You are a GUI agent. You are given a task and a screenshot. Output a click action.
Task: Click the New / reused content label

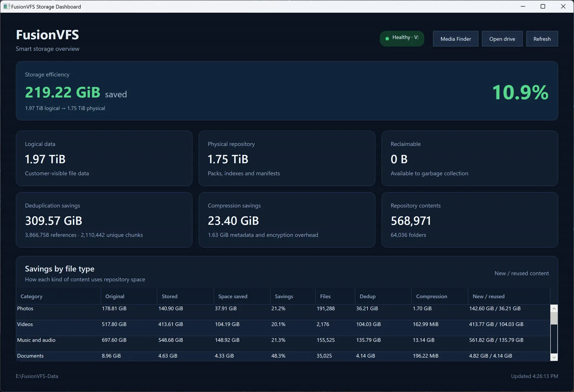[522, 273]
